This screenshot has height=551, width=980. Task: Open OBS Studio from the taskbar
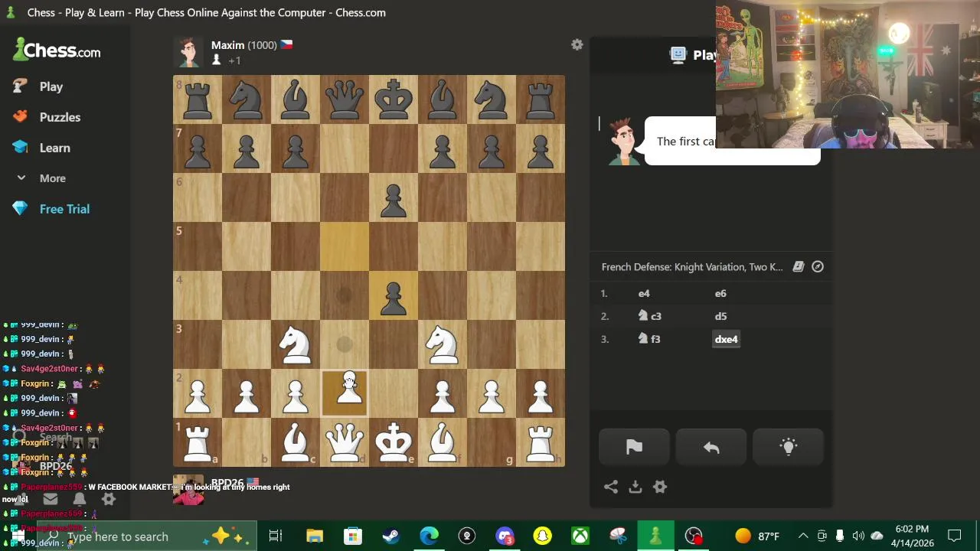[x=694, y=536]
